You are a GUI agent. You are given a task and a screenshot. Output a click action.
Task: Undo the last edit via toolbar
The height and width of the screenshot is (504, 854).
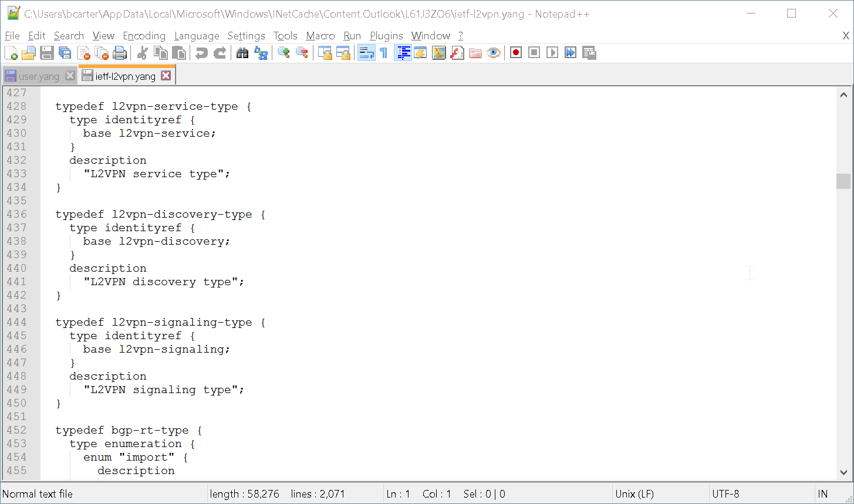[201, 53]
